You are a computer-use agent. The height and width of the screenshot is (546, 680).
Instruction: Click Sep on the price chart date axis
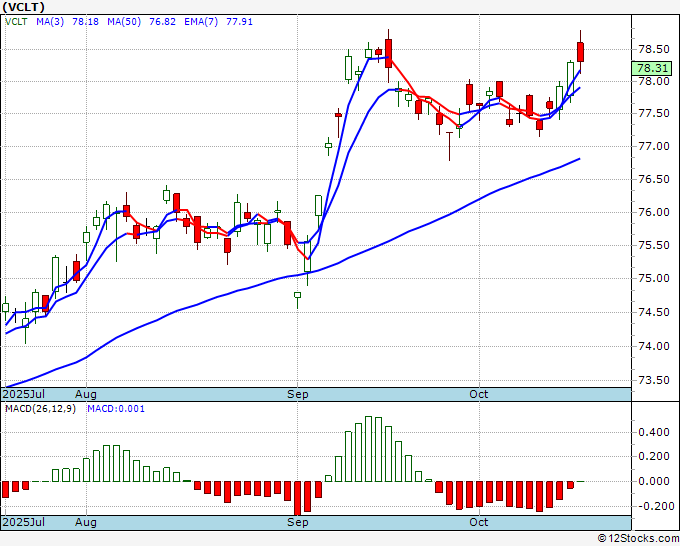point(298,394)
